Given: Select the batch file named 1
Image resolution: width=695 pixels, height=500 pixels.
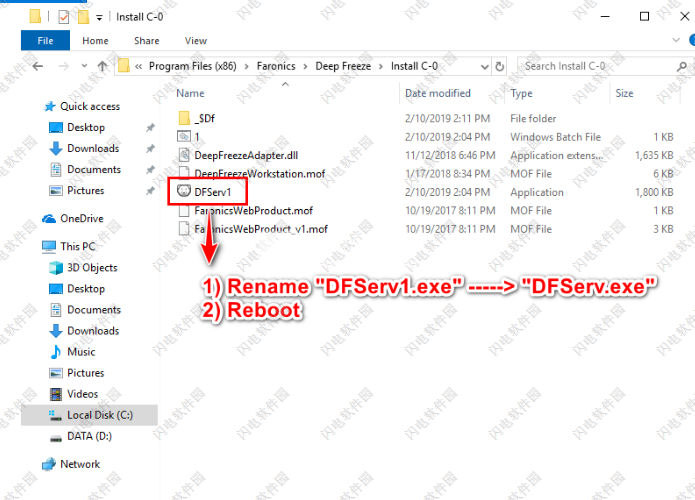Looking at the screenshot, I should [196, 137].
